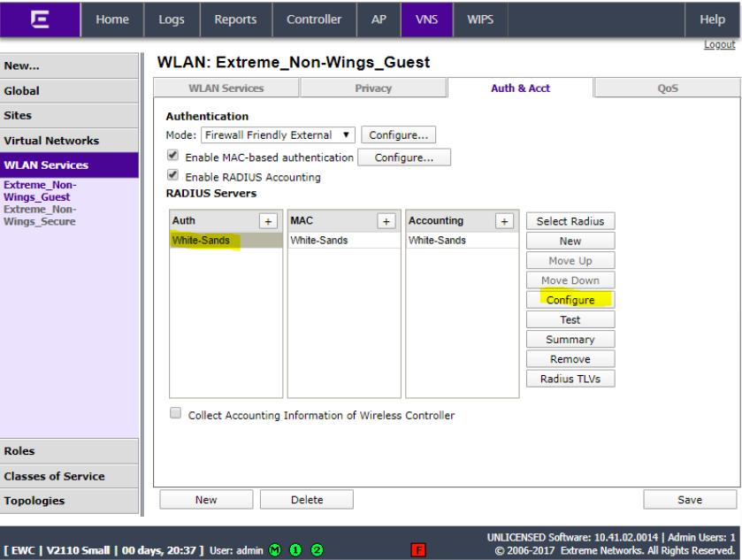Image resolution: width=742 pixels, height=560 pixels.
Task: Add a server with Accounting plus button
Action: point(504,221)
